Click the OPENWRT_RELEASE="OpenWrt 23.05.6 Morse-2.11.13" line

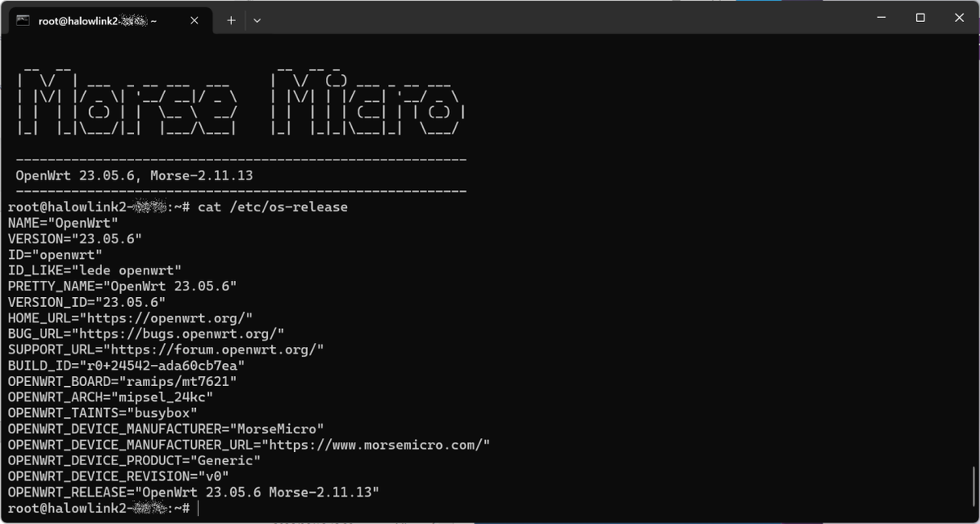pos(194,492)
